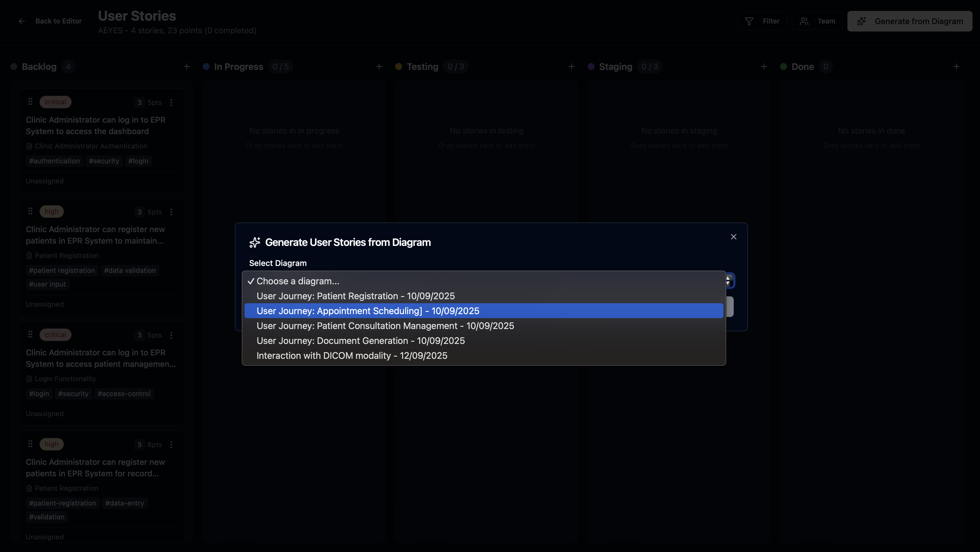The width and height of the screenshot is (980, 552).
Task: Open the Filter options
Action: pos(762,21)
